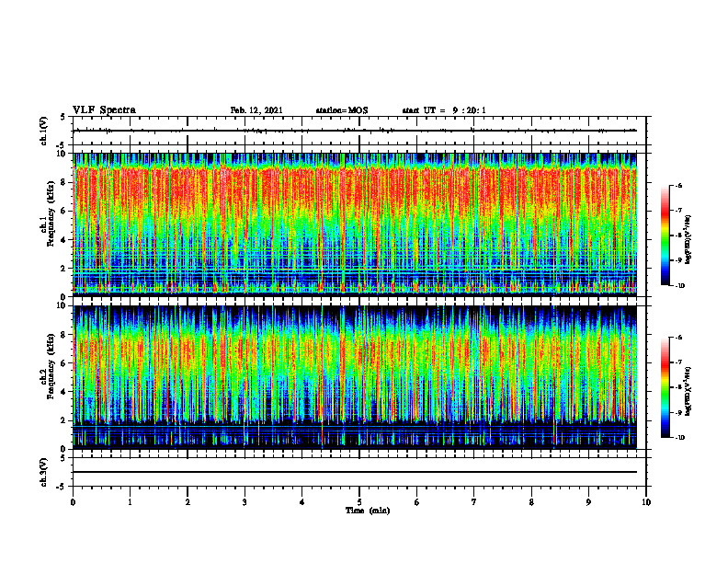The image size is (728, 563).
Task: Click the 'start UT = 9:20:1' label
Action: pyautogui.click(x=444, y=110)
